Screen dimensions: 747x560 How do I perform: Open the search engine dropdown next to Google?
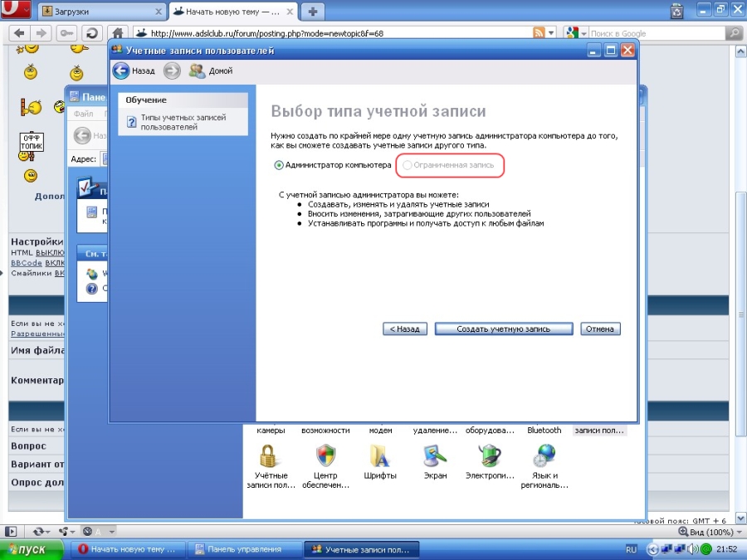(576, 33)
